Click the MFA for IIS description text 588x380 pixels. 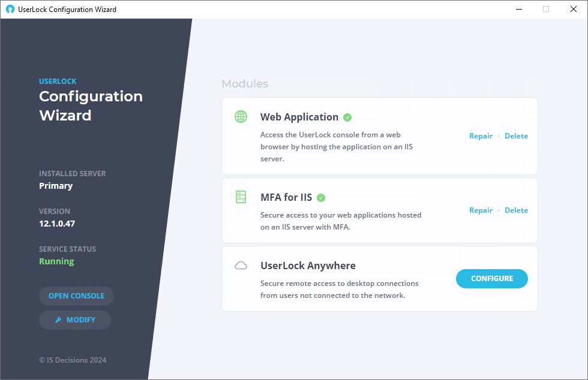(341, 221)
